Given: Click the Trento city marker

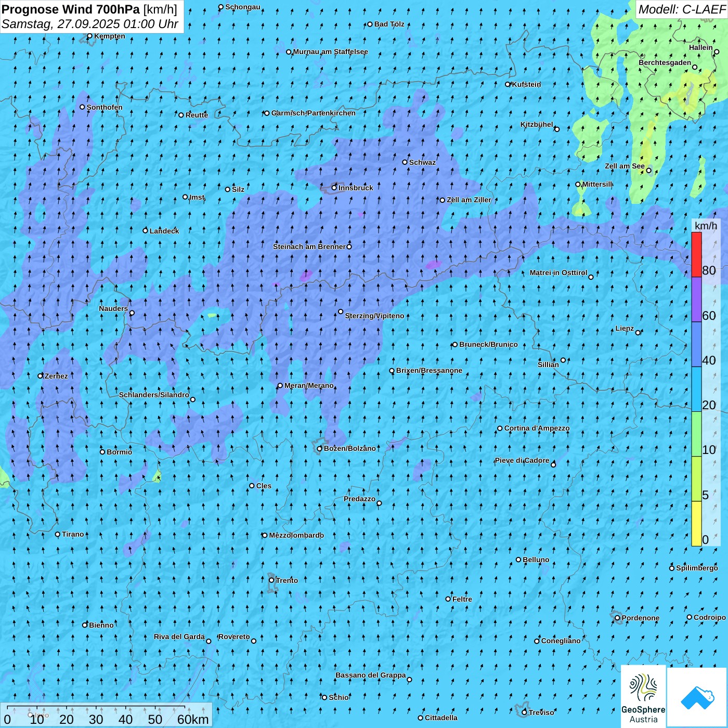Looking at the screenshot, I should pyautogui.click(x=271, y=580).
